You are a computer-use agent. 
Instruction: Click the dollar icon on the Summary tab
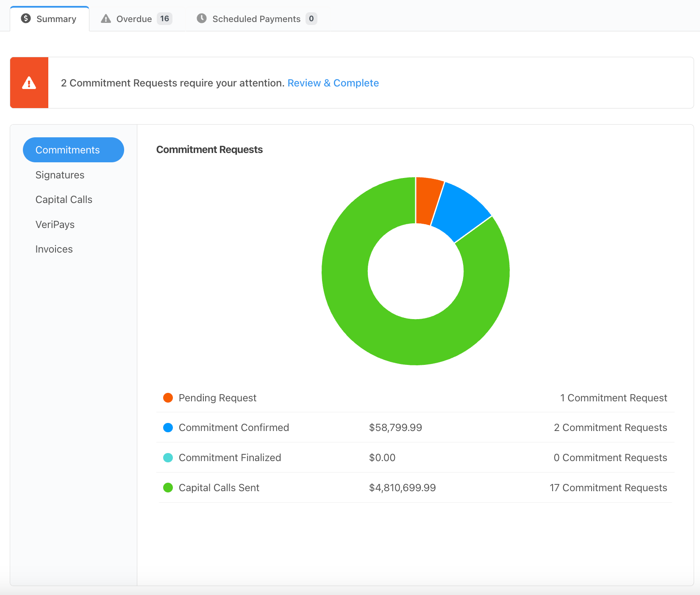point(25,18)
